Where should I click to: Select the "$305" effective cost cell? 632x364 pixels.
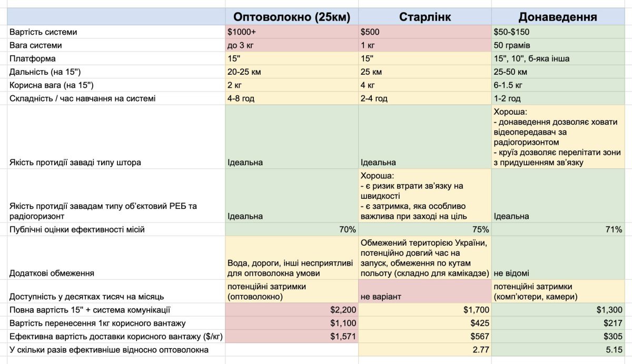(x=561, y=337)
